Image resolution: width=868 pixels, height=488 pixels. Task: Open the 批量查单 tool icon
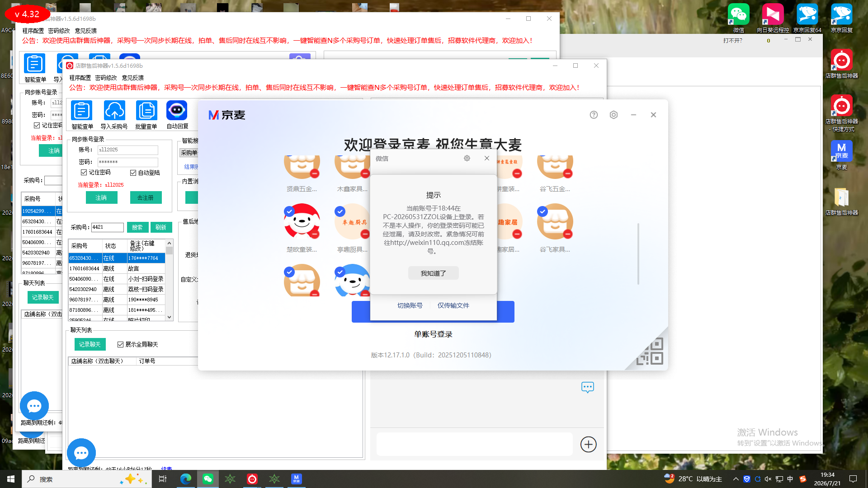point(146,111)
